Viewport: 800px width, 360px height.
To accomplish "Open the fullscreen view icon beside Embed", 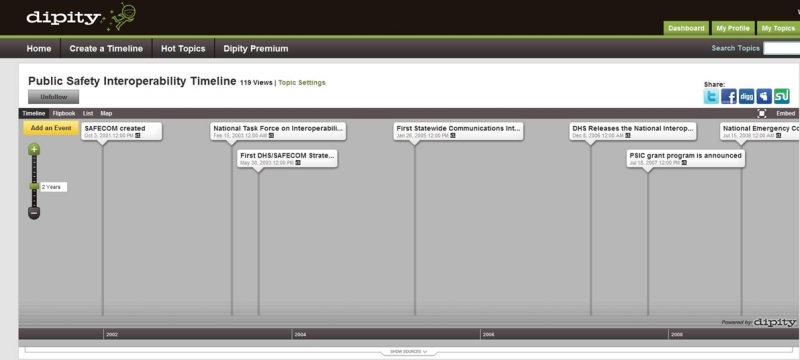I will 762,114.
